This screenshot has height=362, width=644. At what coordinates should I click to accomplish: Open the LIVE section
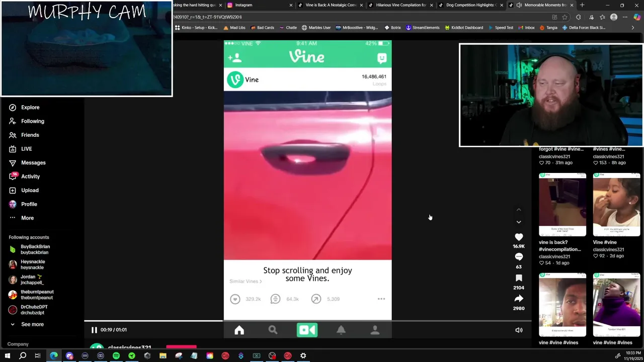pyautogui.click(x=20, y=149)
